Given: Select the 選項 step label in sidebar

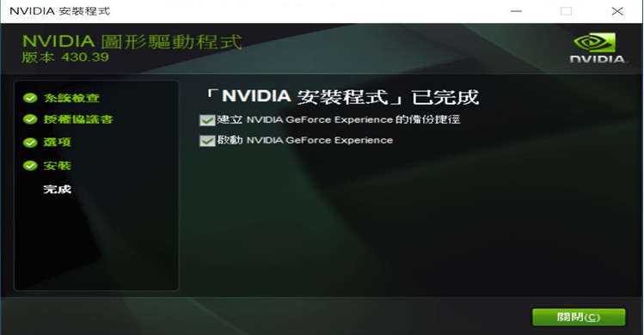Looking at the screenshot, I should [x=57, y=143].
